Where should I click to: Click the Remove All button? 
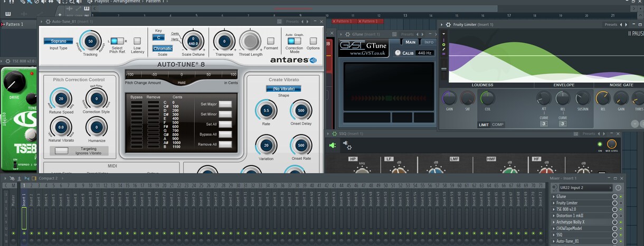click(225, 144)
